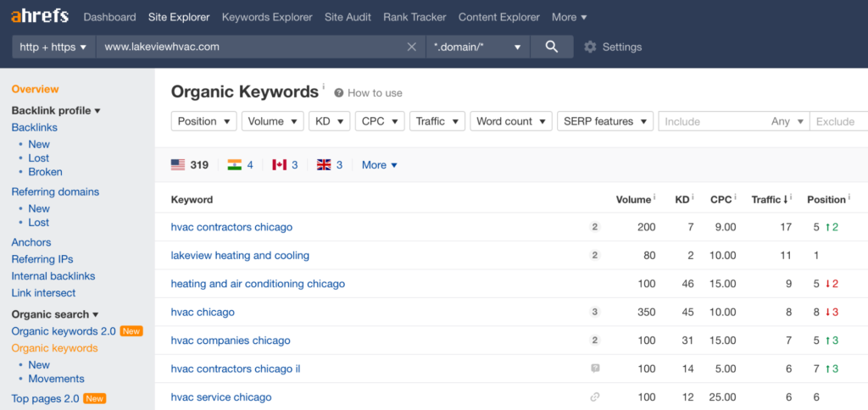The height and width of the screenshot is (410, 868).
Task: Switch to Keywords Explorer tab
Action: (267, 17)
